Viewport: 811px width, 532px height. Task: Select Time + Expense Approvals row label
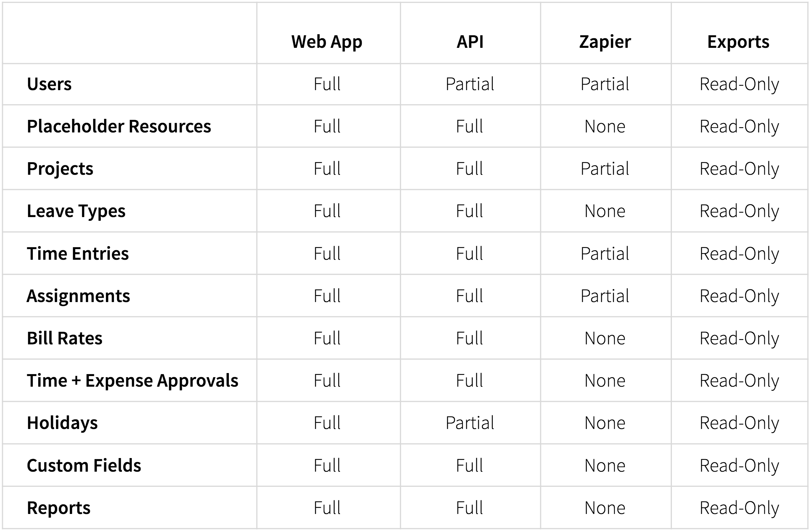pyautogui.click(x=132, y=381)
